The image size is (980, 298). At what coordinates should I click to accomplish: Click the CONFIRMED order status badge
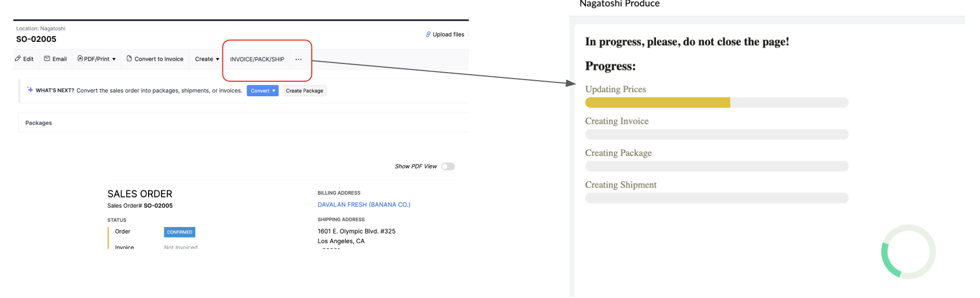click(179, 232)
